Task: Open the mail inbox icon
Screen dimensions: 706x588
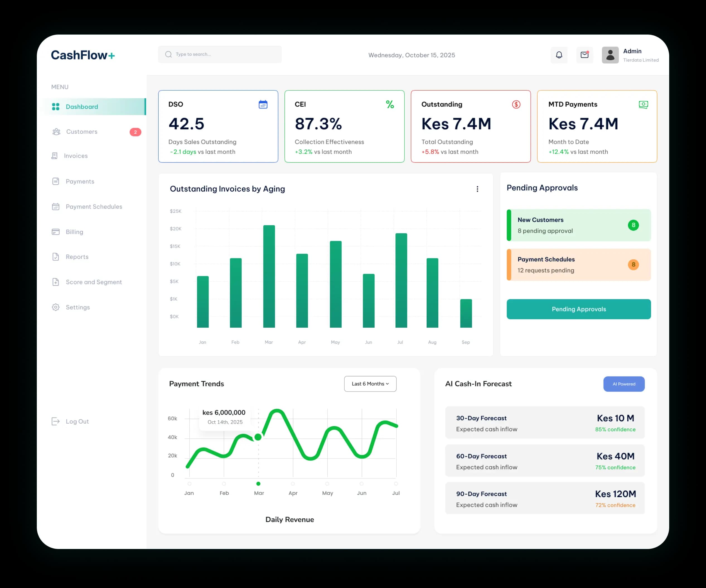Action: (x=585, y=55)
